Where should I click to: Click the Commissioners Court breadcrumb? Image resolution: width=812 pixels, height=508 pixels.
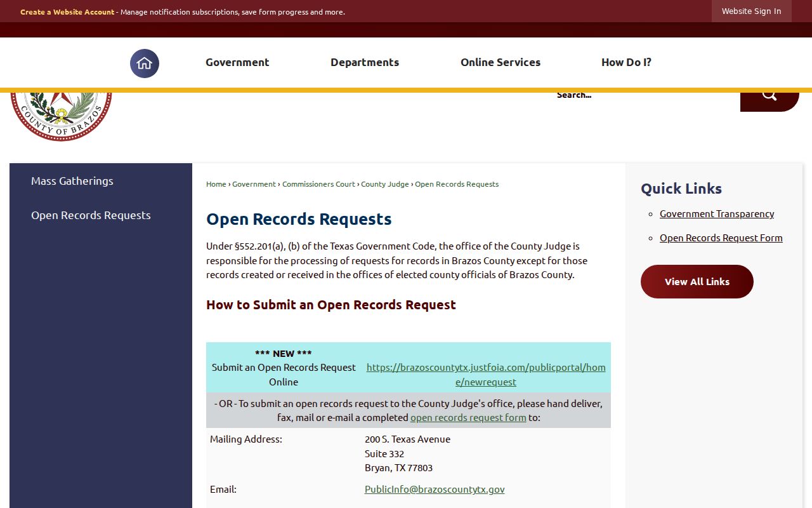pos(318,184)
